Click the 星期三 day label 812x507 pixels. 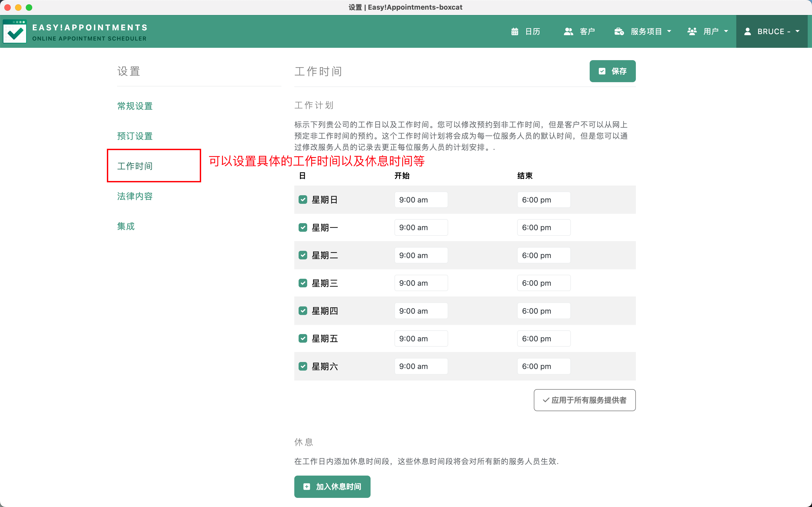pos(325,283)
